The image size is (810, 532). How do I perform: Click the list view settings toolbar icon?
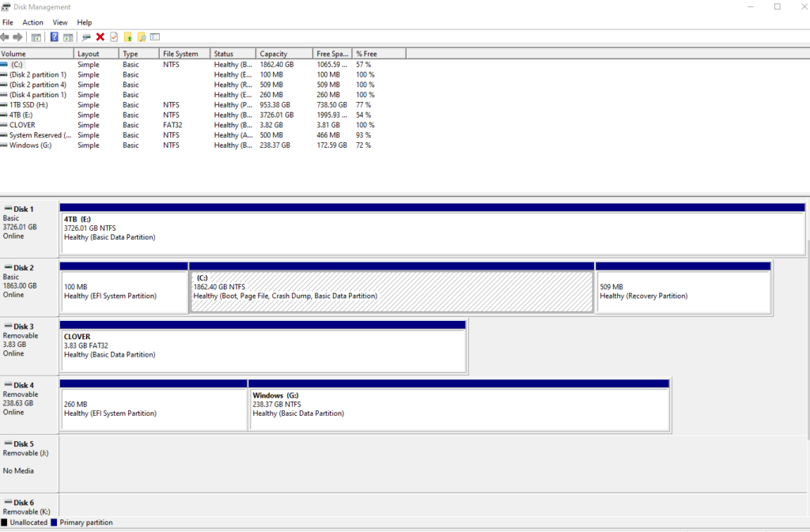(155, 37)
